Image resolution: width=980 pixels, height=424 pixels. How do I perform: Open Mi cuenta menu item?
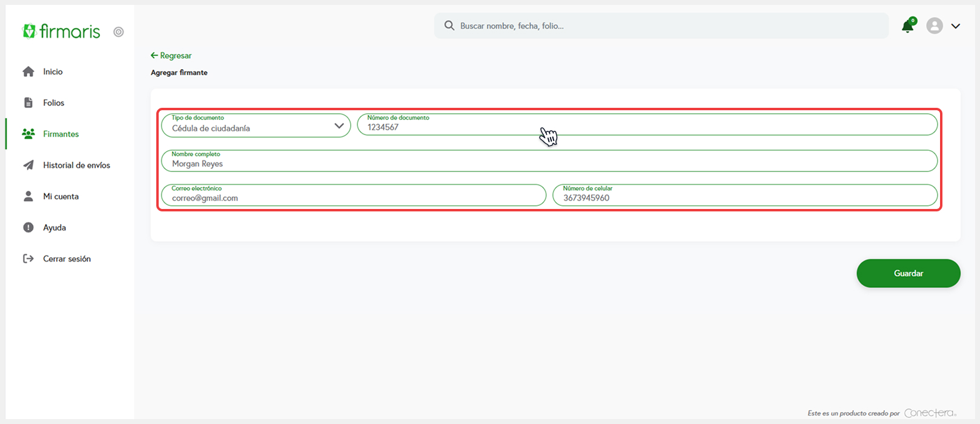click(61, 196)
